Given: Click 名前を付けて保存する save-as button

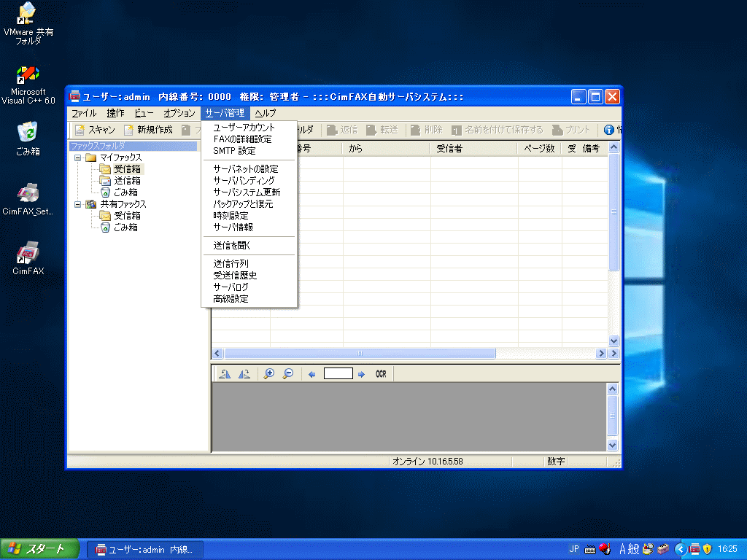Looking at the screenshot, I should point(497,130).
